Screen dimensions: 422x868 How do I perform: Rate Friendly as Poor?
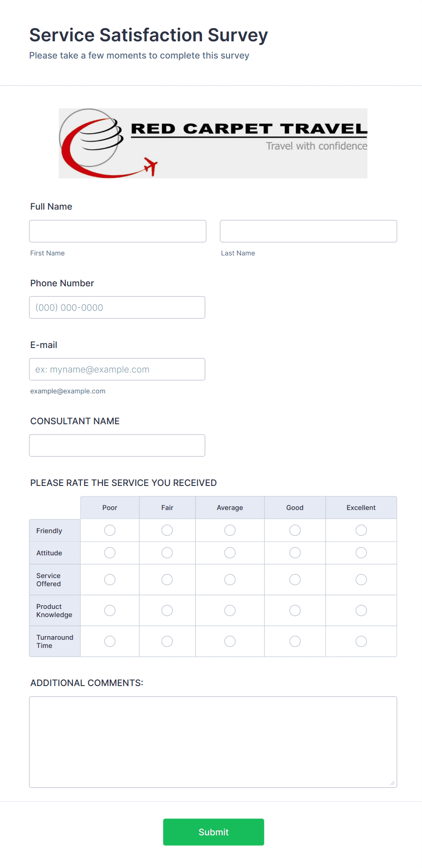tap(109, 530)
